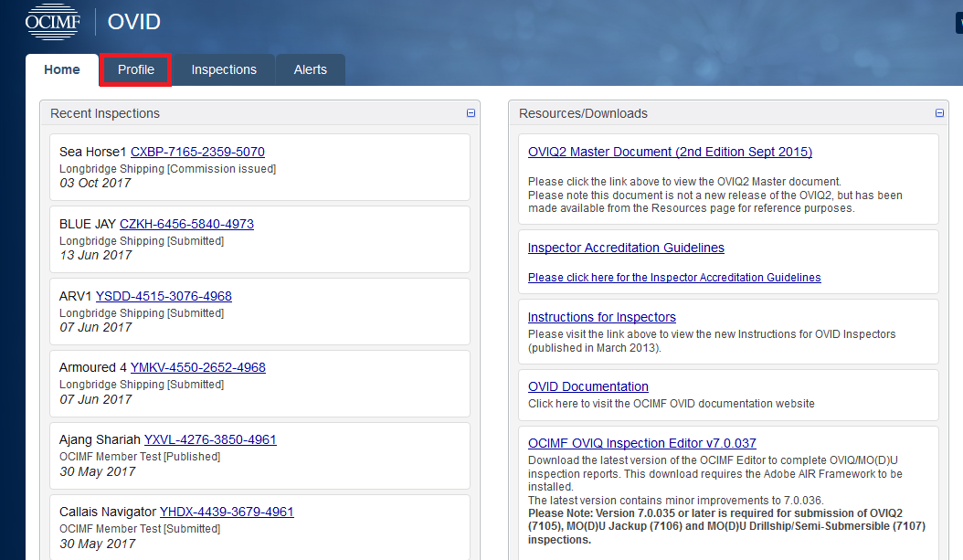963x560 pixels.
Task: Click the 'Sea Horse1' vessel name
Action: tap(93, 152)
